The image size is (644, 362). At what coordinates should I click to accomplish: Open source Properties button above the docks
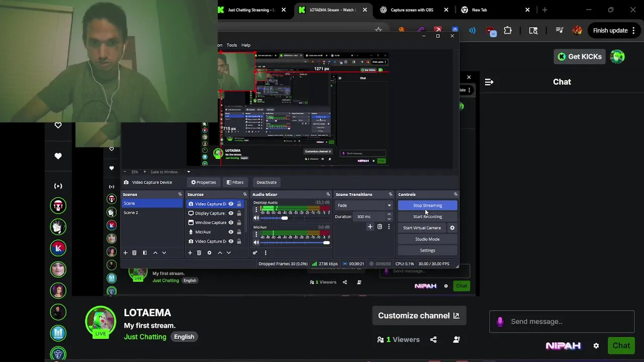(x=203, y=183)
